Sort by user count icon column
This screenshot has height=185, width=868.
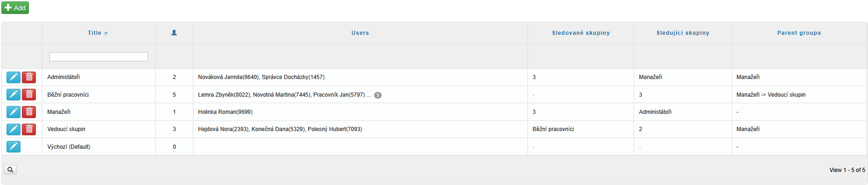(x=174, y=33)
